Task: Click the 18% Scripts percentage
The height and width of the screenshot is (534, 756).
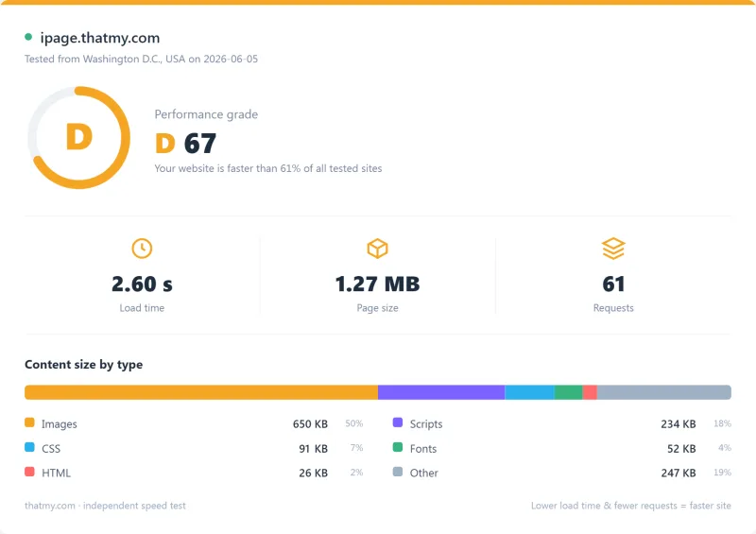Action: pos(722,423)
